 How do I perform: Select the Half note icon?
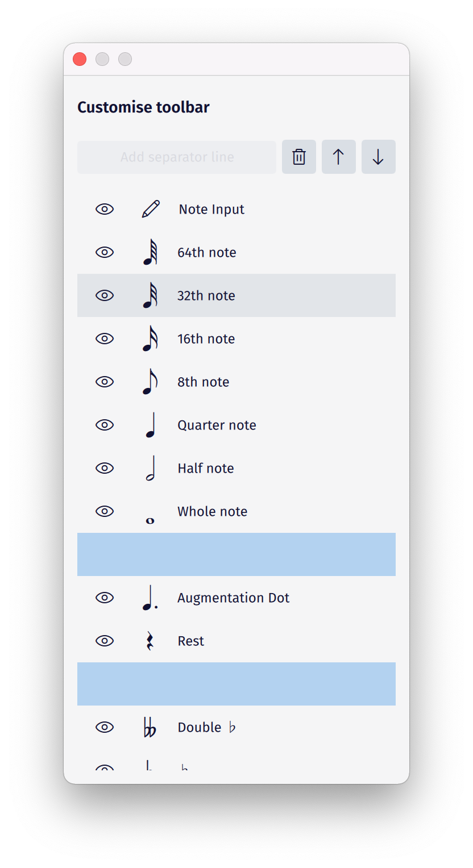click(150, 468)
